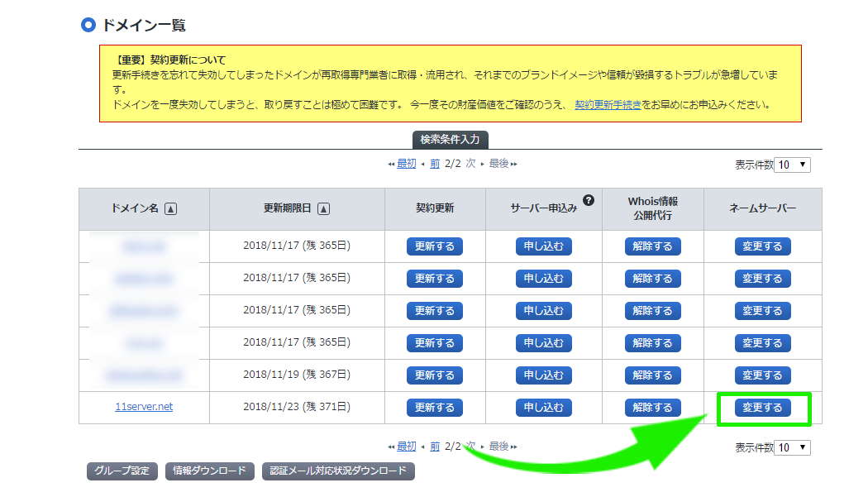
Task: Open the 検索条件入力 tab
Action: 455,139
